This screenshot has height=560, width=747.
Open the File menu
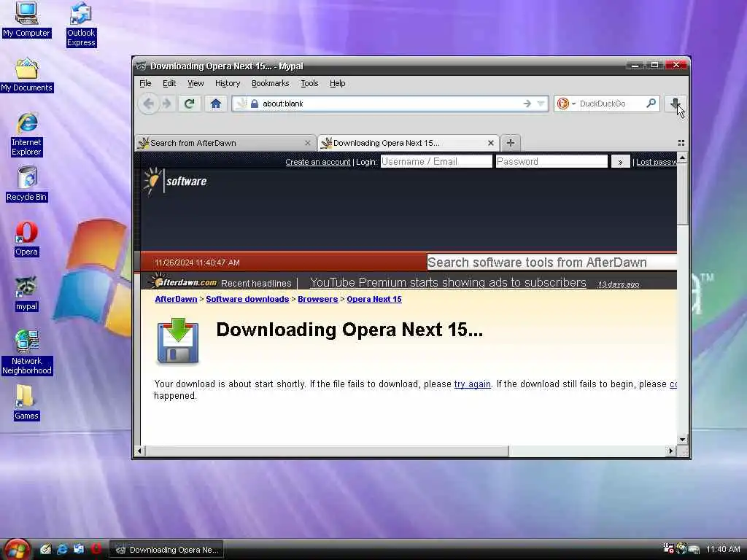tap(145, 83)
